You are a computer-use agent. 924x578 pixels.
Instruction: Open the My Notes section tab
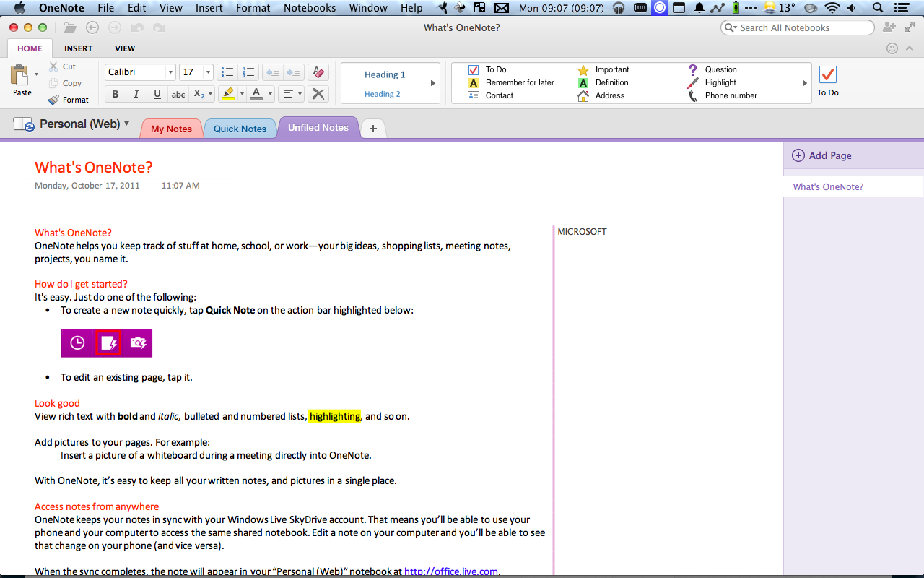tap(171, 129)
